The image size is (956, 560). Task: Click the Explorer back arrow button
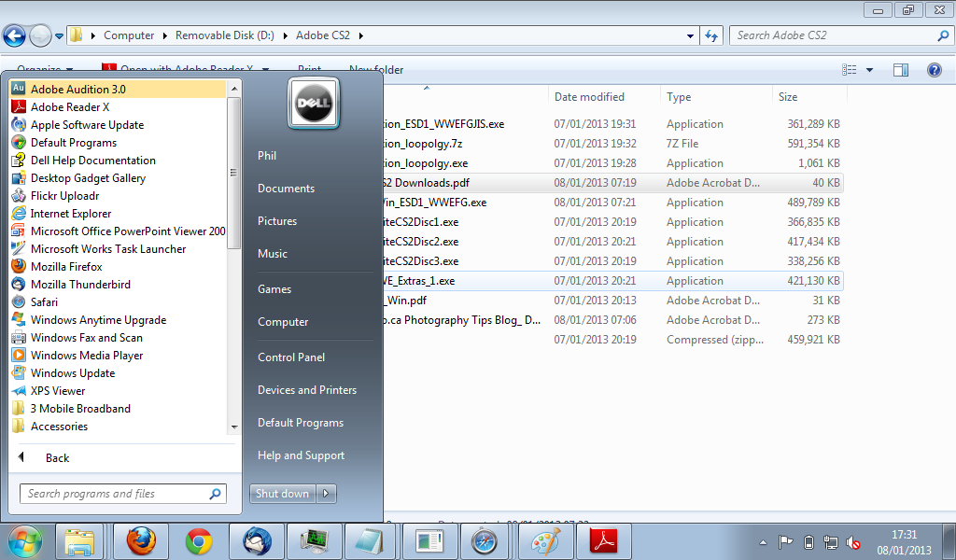15,36
